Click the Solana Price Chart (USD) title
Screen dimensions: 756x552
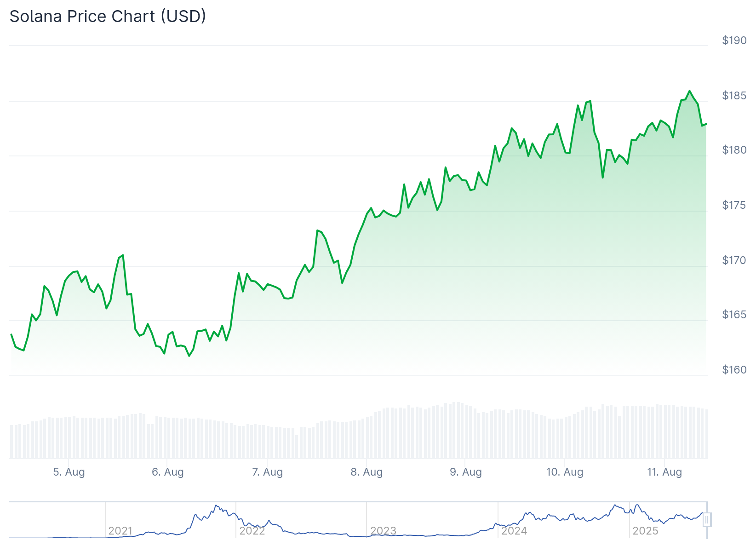click(108, 17)
